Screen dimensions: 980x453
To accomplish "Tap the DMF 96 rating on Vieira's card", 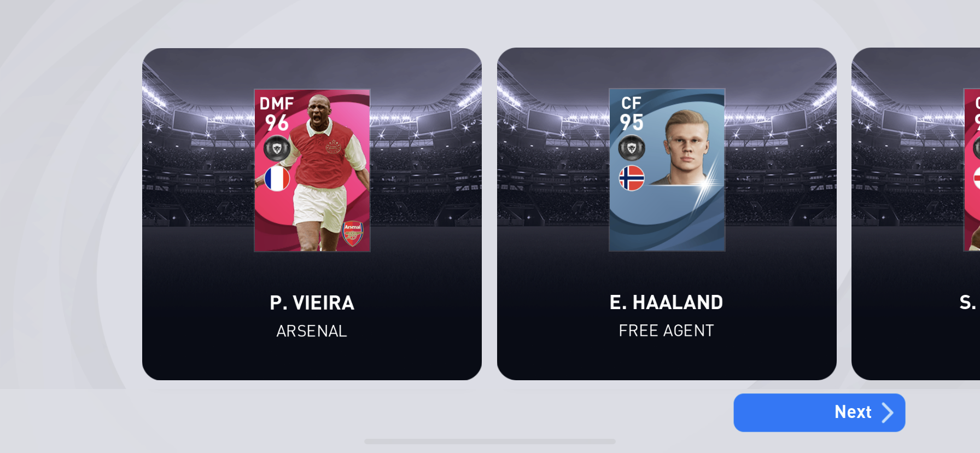I will (277, 114).
